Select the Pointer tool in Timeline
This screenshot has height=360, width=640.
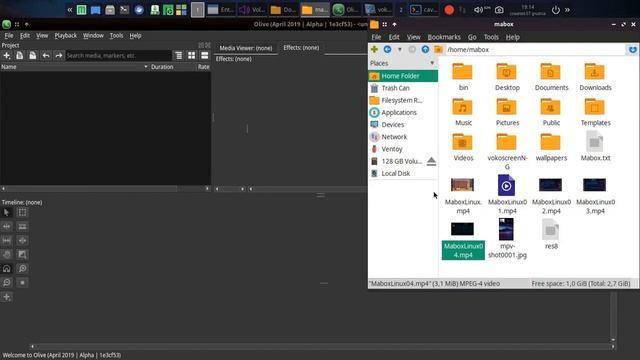[x=7, y=212]
